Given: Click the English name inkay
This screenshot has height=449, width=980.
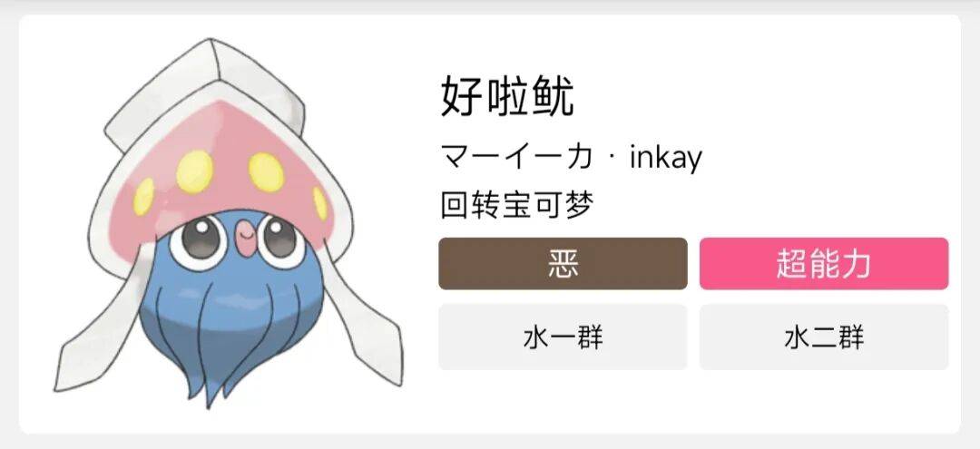Looking at the screenshot, I should tap(666, 158).
